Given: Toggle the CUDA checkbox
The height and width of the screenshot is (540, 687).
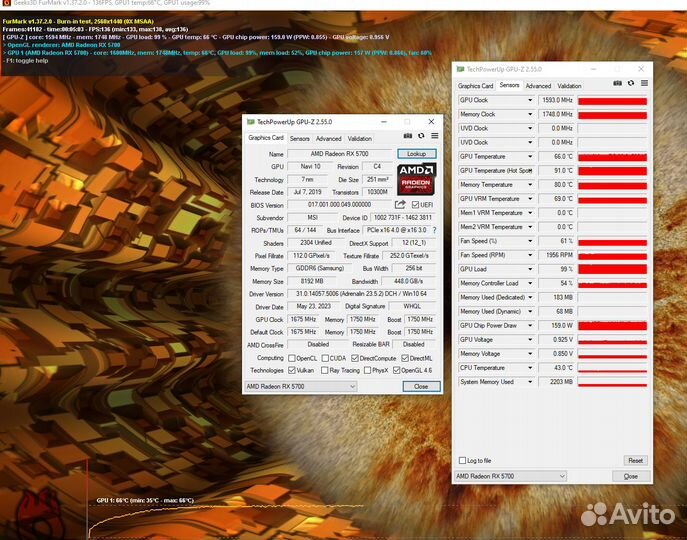Looking at the screenshot, I should (x=325, y=358).
